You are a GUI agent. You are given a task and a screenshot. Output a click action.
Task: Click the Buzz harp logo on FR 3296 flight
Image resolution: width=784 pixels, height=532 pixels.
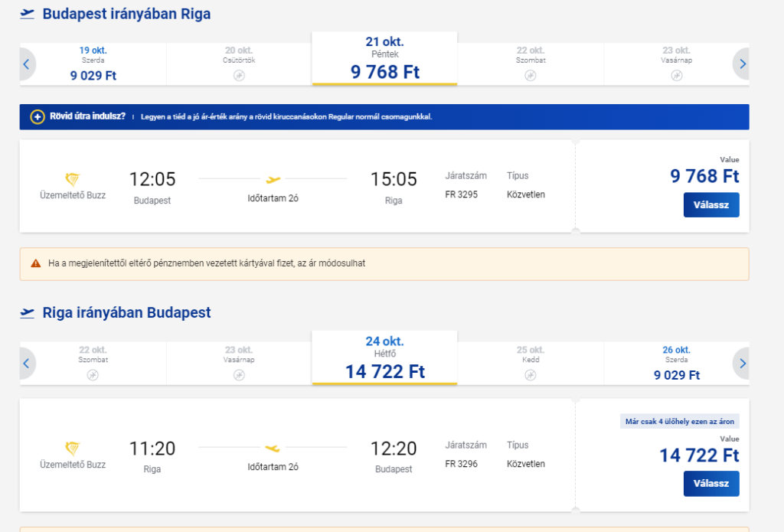point(73,448)
